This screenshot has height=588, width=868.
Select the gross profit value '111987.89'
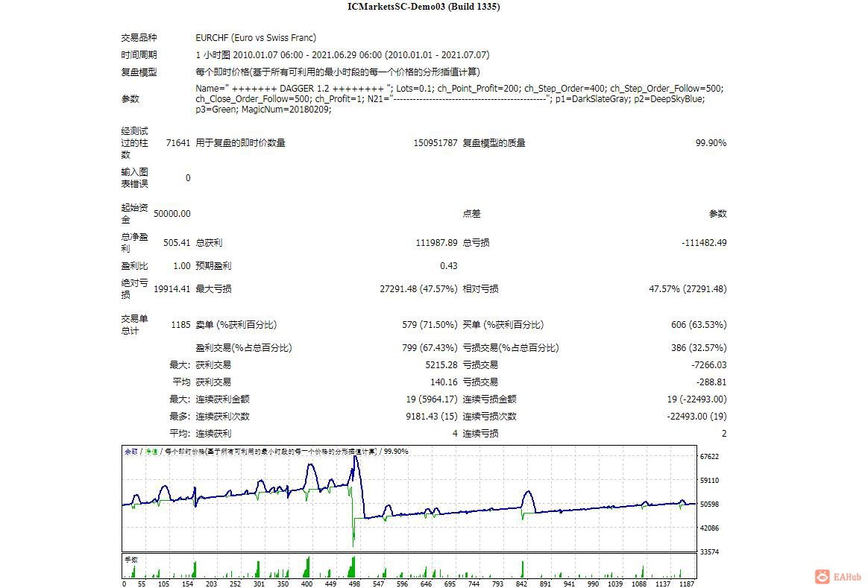pyautogui.click(x=437, y=243)
